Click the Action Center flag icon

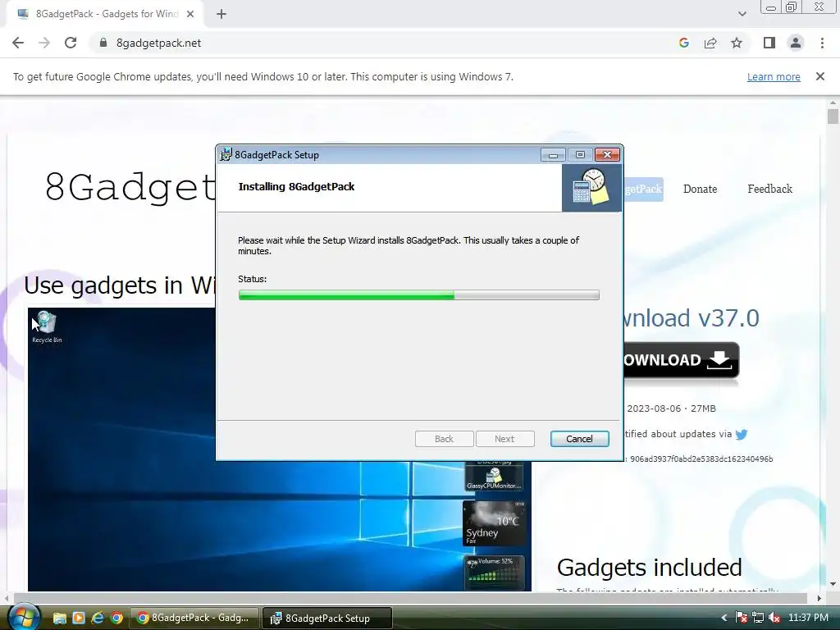tap(742, 619)
